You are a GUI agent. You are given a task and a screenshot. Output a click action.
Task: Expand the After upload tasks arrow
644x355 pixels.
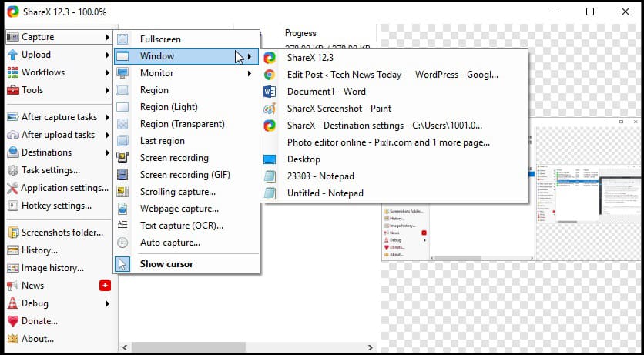click(x=108, y=135)
